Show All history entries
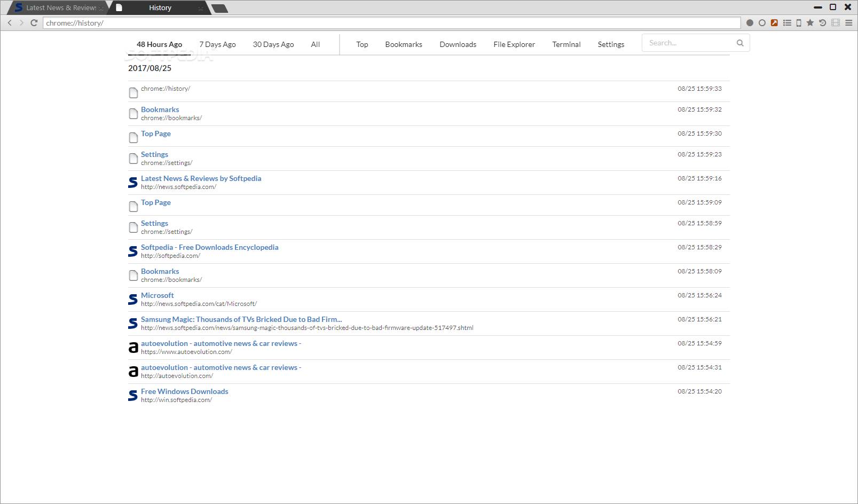The height and width of the screenshot is (504, 858). pos(316,44)
